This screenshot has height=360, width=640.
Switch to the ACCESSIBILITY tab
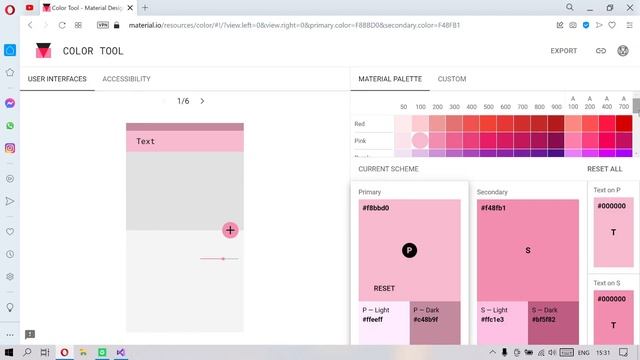coord(127,79)
